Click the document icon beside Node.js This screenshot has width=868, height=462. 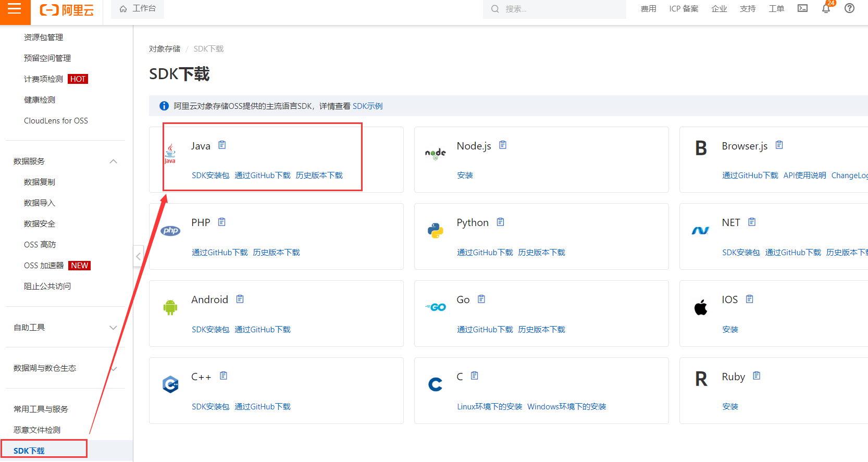click(503, 145)
